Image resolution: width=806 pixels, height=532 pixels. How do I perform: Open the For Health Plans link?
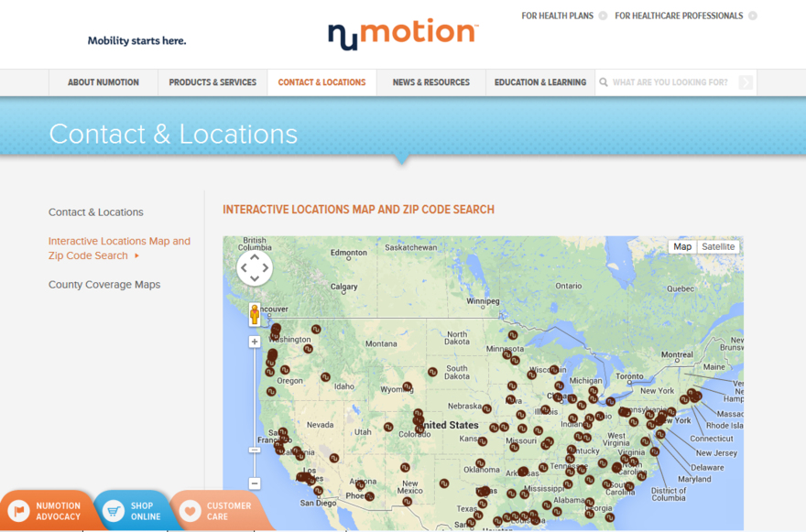point(557,16)
